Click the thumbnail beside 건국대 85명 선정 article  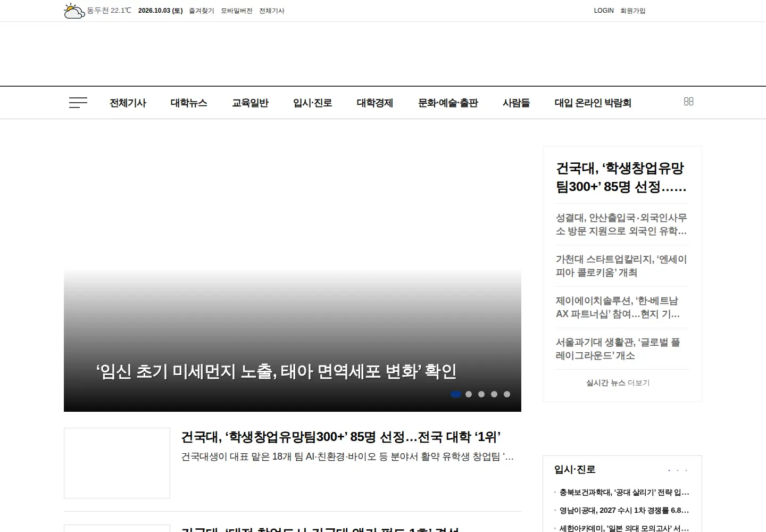tap(117, 463)
